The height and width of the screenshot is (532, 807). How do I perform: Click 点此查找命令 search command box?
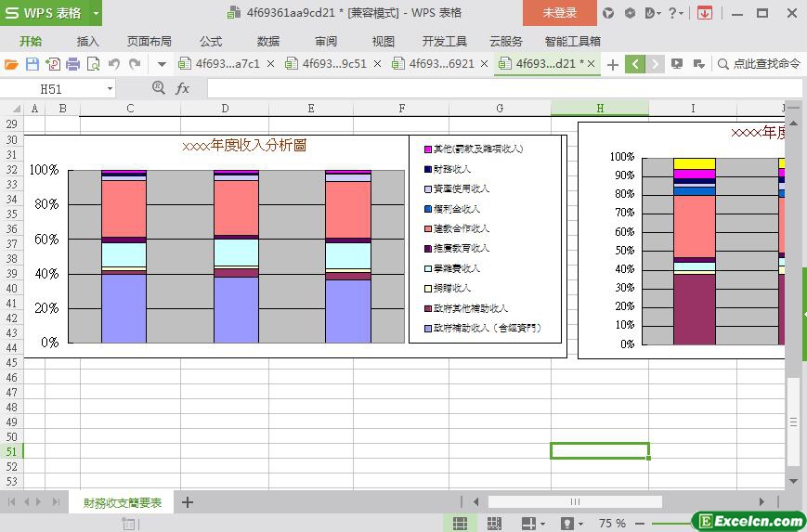pyautogui.click(x=760, y=64)
